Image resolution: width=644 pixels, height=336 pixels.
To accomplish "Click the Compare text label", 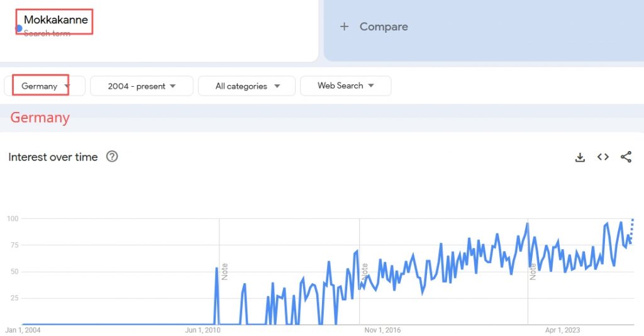I will point(384,26).
